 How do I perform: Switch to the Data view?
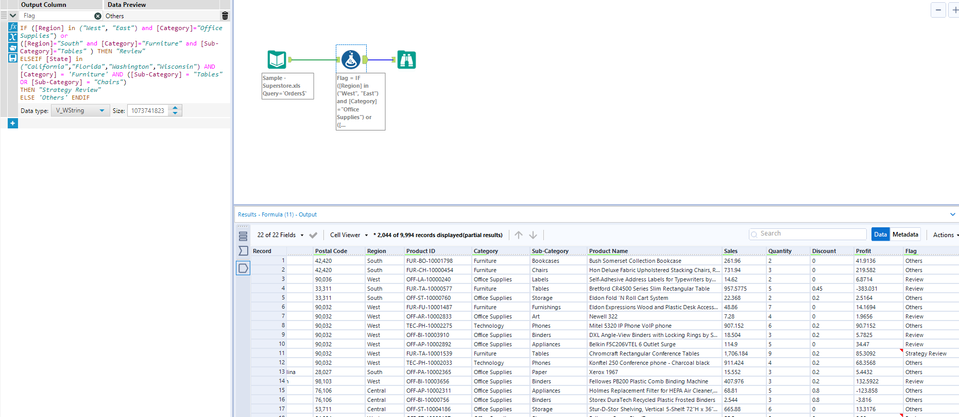[x=880, y=234]
